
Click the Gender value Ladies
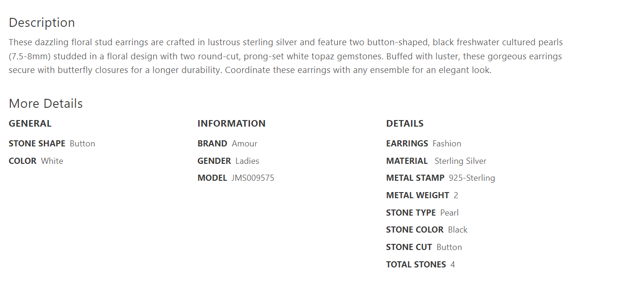[x=247, y=161]
